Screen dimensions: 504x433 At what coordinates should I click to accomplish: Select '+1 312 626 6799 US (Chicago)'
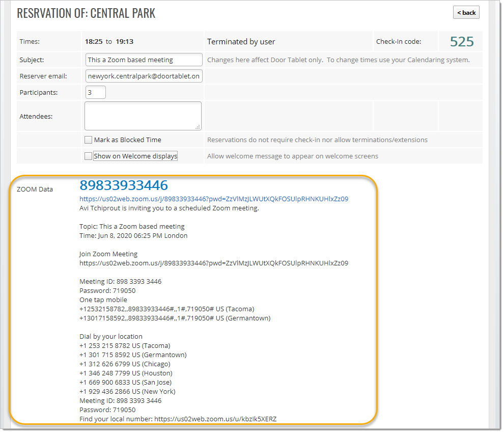(x=125, y=364)
